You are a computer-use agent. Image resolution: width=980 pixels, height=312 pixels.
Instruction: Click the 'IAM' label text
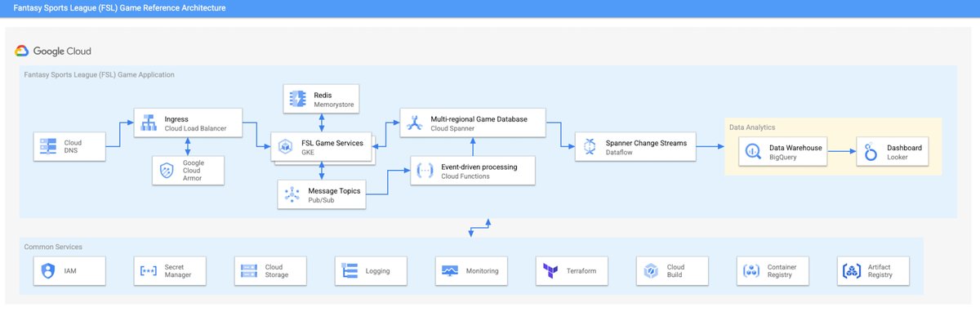[70, 271]
